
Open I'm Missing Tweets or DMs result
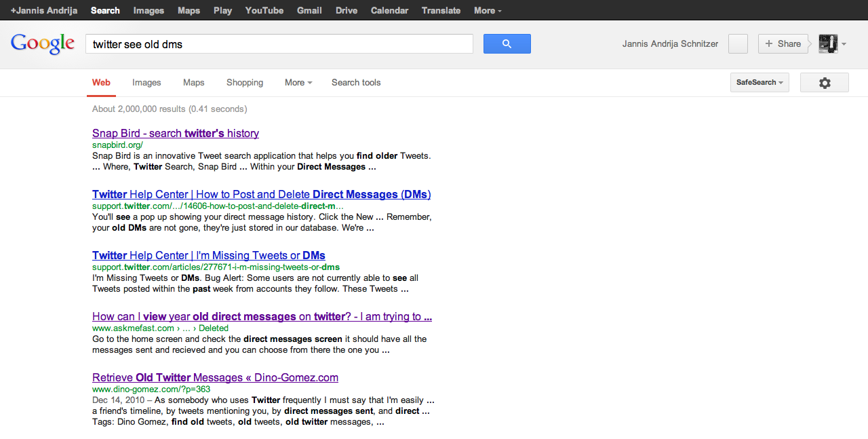coord(209,255)
